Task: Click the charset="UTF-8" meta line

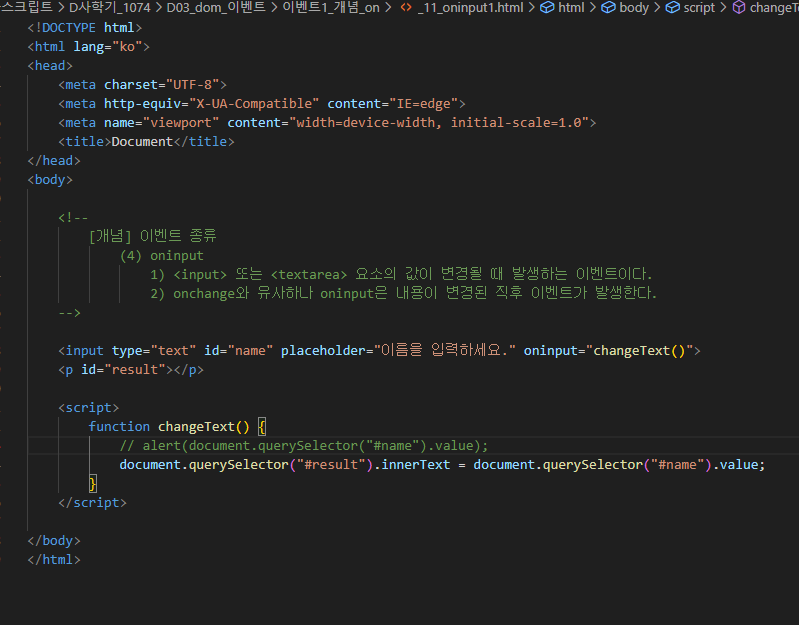Action: (x=142, y=85)
